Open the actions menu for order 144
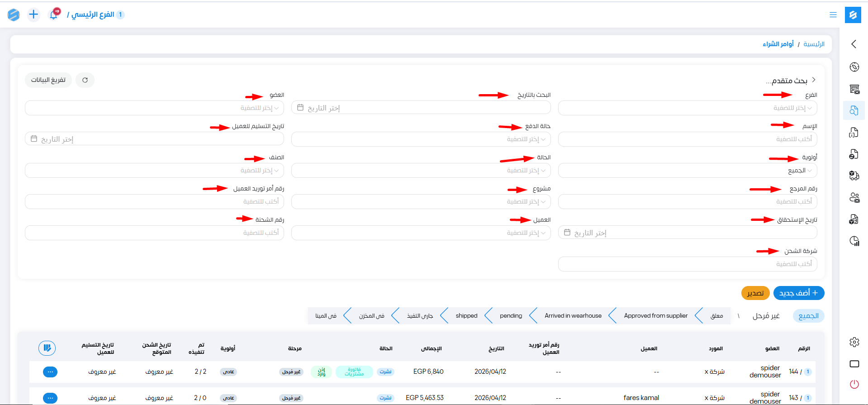 [50, 372]
